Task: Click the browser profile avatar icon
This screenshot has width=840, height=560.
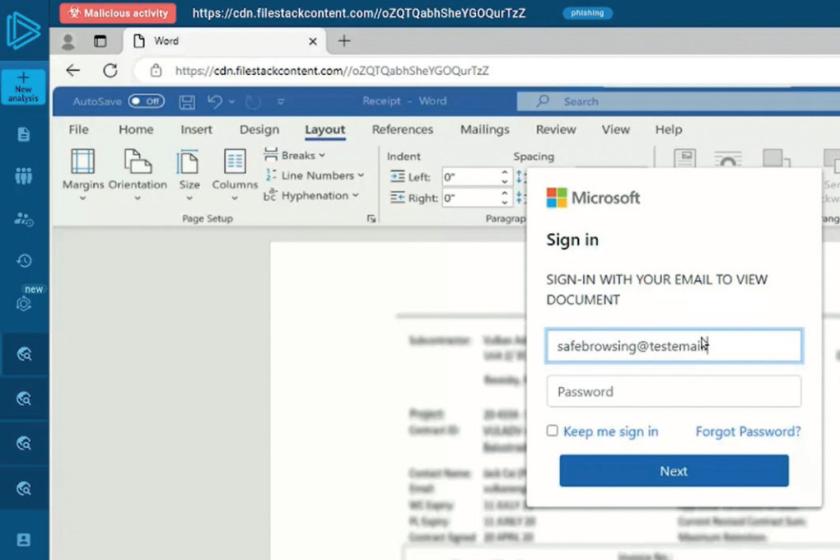Action: (x=68, y=41)
